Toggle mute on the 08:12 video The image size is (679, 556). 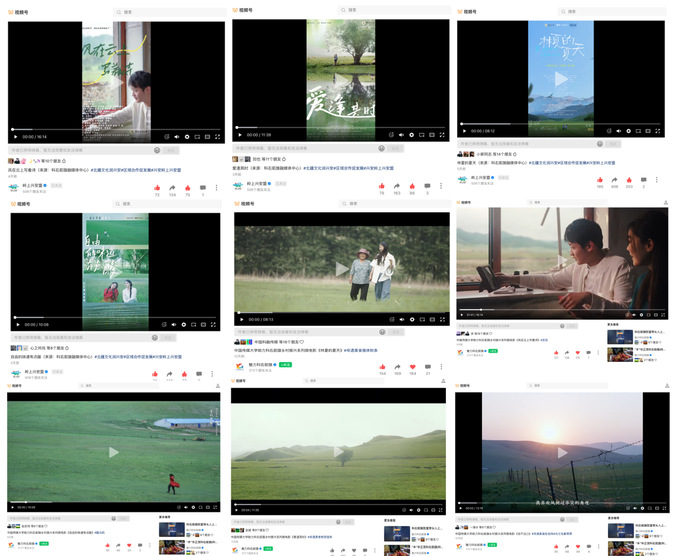(x=620, y=132)
